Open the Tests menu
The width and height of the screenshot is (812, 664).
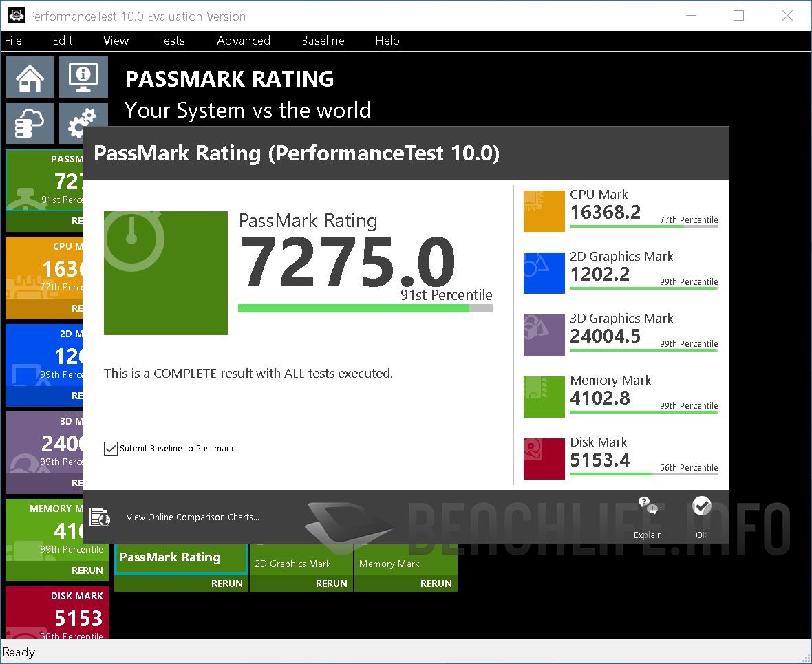(171, 41)
